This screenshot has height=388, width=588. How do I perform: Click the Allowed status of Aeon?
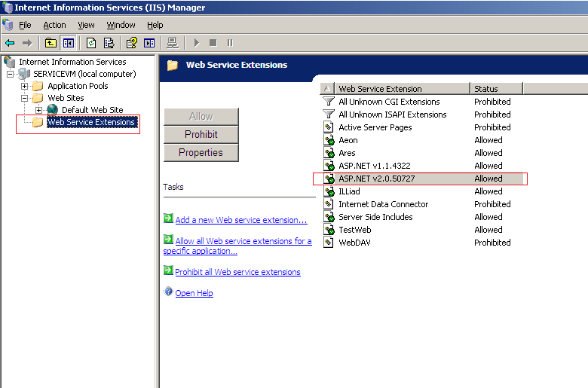coord(488,140)
